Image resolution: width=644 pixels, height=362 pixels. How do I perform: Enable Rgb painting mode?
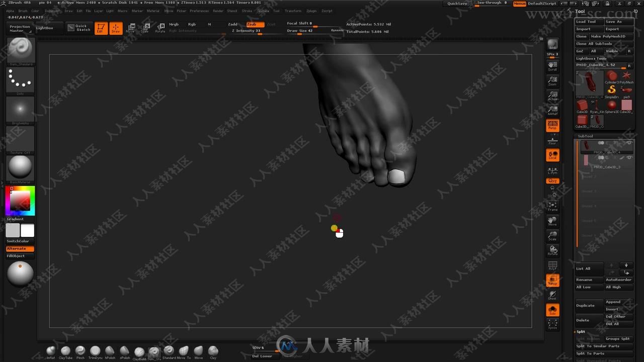pos(192,24)
